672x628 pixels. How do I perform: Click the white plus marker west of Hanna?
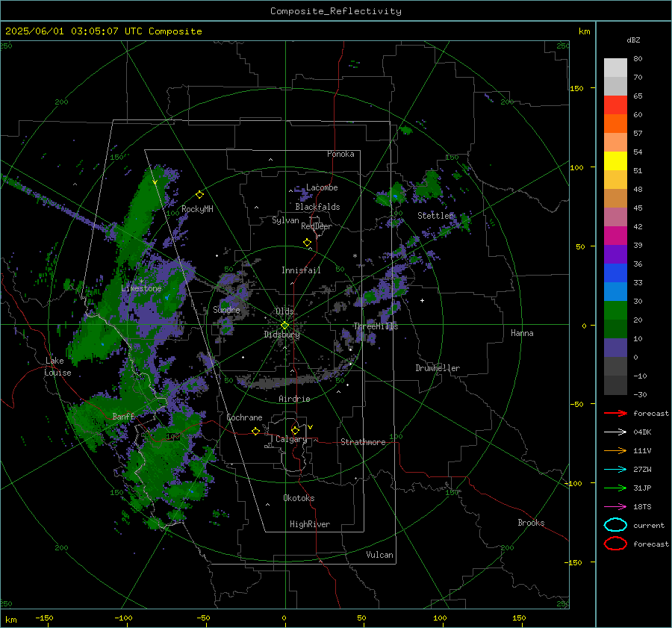(422, 300)
